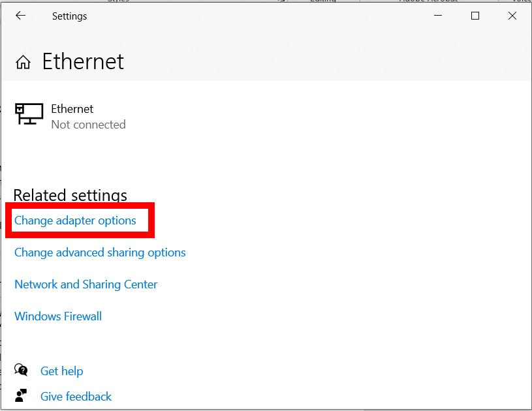Minimize the Settings window
This screenshot has height=411, width=532.
(x=439, y=16)
